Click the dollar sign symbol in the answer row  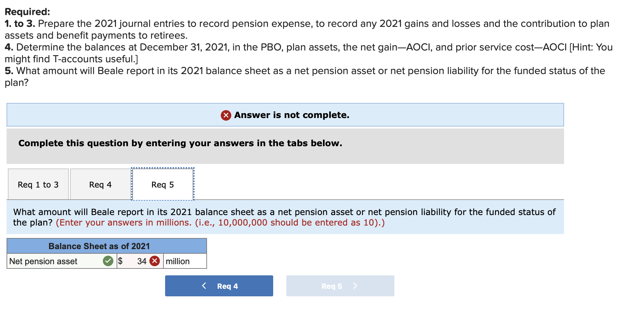(120, 261)
